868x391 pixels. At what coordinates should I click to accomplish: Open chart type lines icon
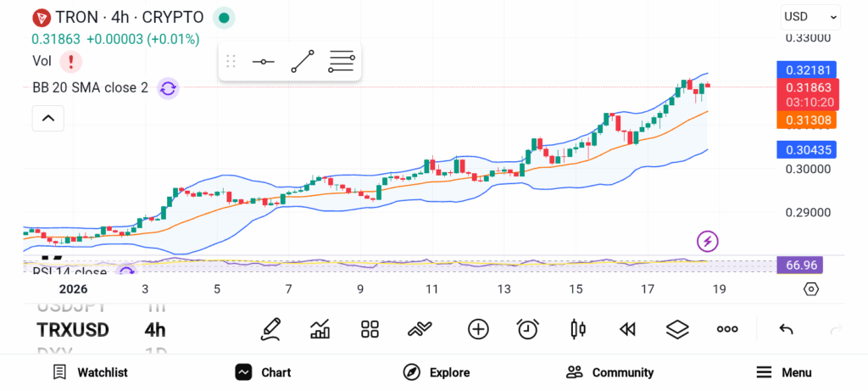click(420, 329)
